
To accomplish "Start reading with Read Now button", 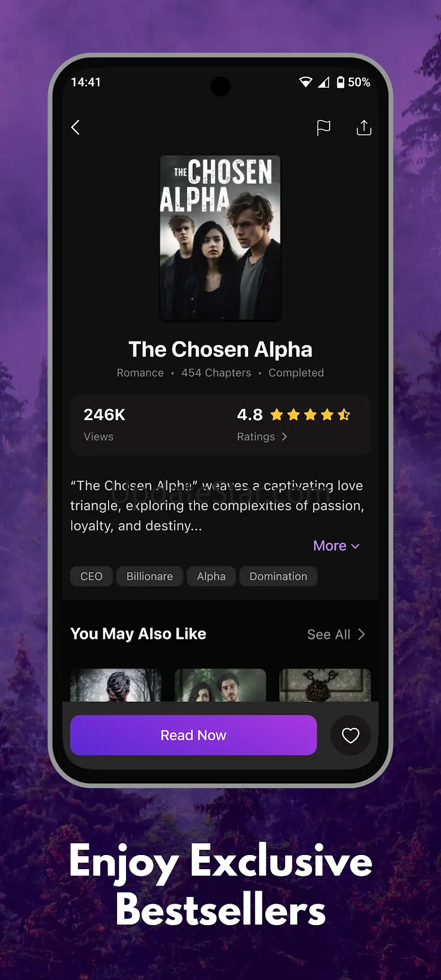I will tap(193, 735).
